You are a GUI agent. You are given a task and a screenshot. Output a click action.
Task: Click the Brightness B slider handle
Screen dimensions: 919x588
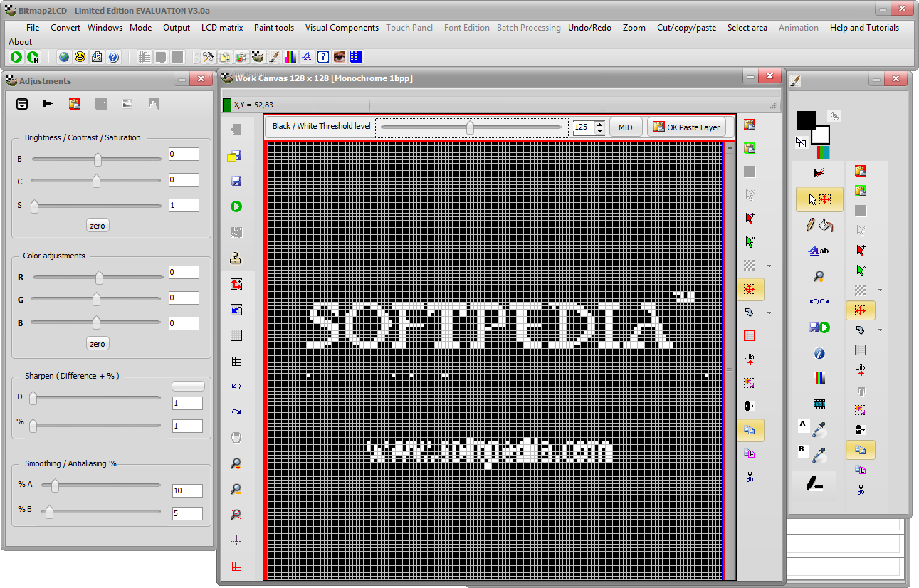pos(98,159)
